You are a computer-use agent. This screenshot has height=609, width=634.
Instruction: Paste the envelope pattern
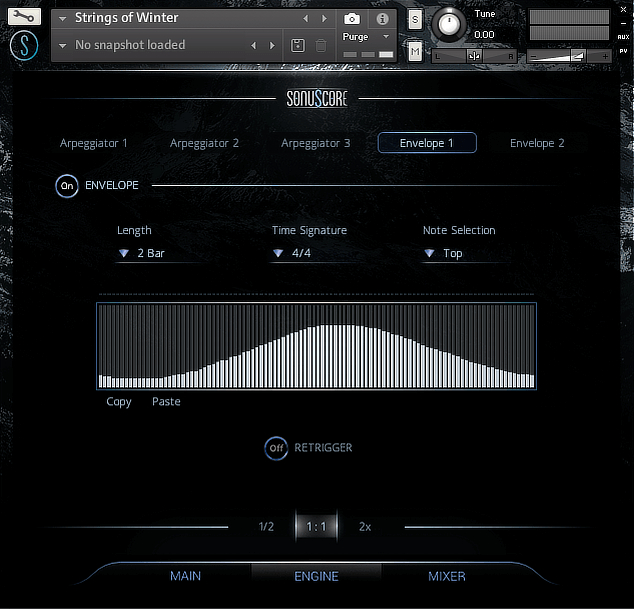(x=166, y=402)
